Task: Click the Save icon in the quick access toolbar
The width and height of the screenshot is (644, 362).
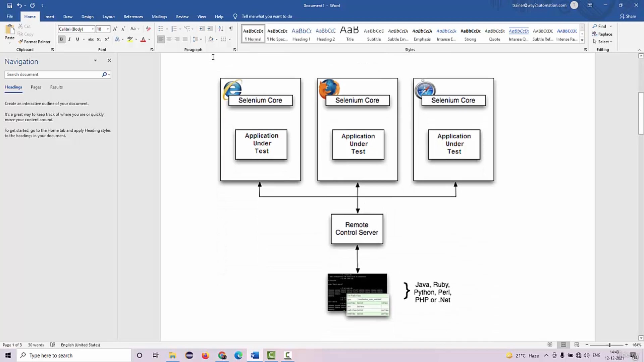Action: 9,5
